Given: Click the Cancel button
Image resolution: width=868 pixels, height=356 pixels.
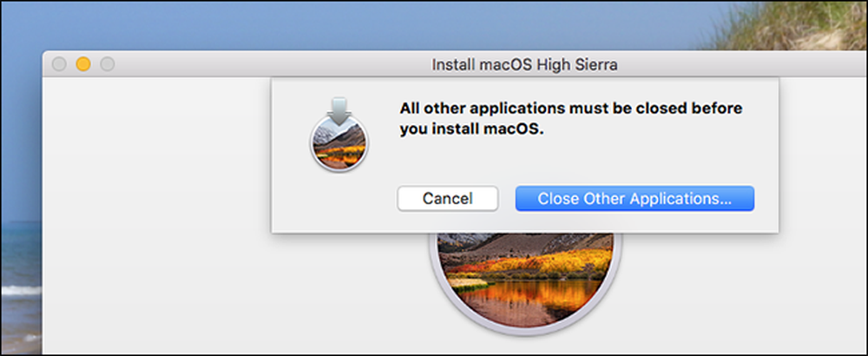Looking at the screenshot, I should [x=447, y=198].
